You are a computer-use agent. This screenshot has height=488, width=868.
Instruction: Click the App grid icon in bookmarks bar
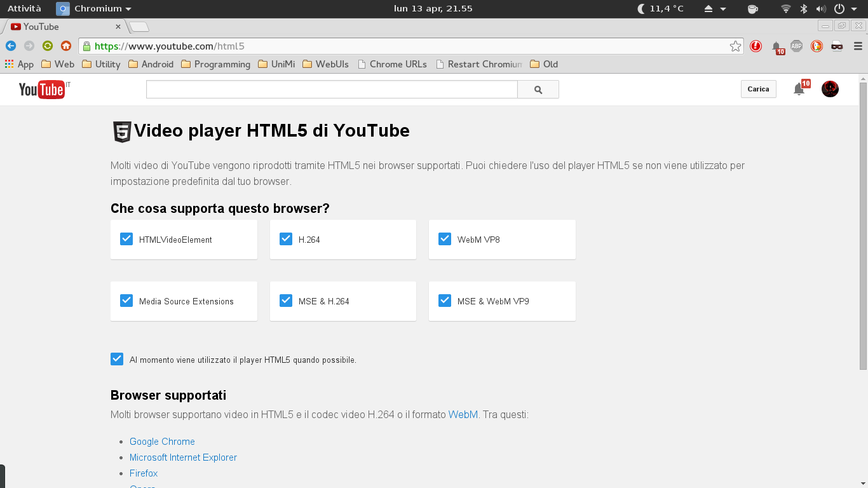tap(19, 64)
